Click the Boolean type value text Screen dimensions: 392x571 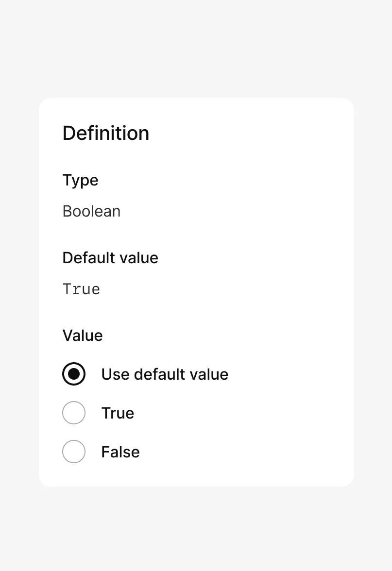click(x=92, y=211)
